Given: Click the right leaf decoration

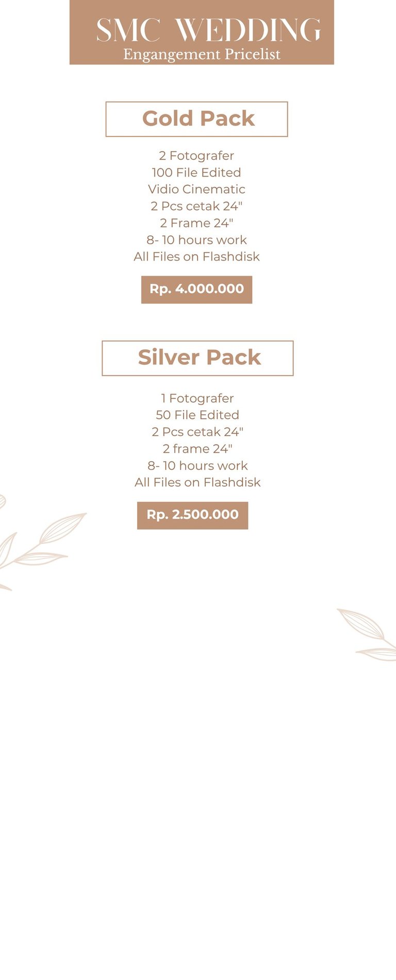Looking at the screenshot, I should 367,634.
